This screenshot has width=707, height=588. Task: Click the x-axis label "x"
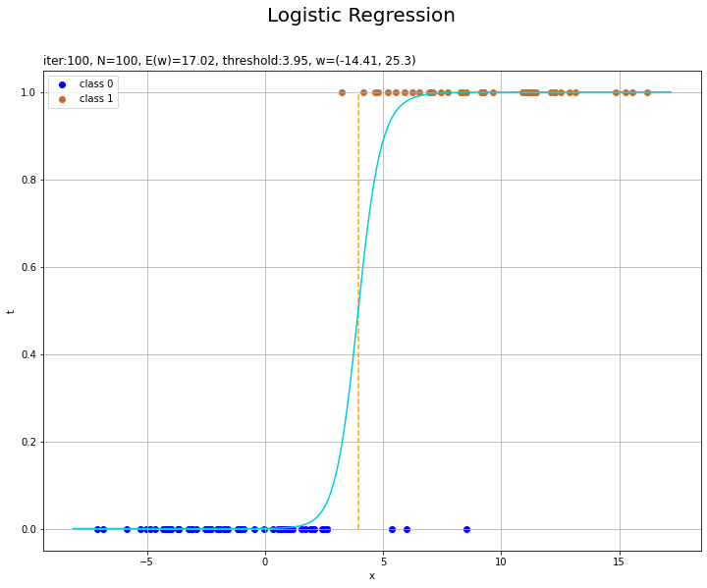pyautogui.click(x=372, y=576)
